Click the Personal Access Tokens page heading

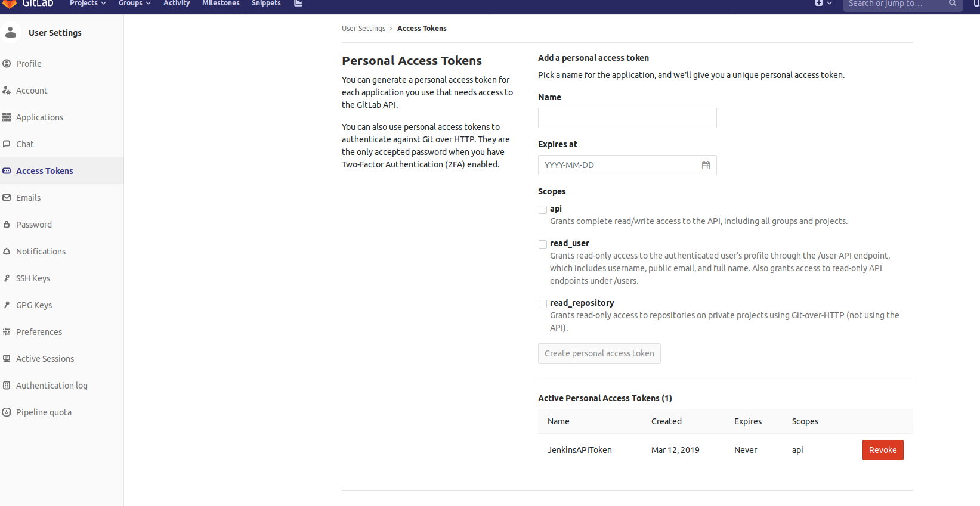coord(412,61)
